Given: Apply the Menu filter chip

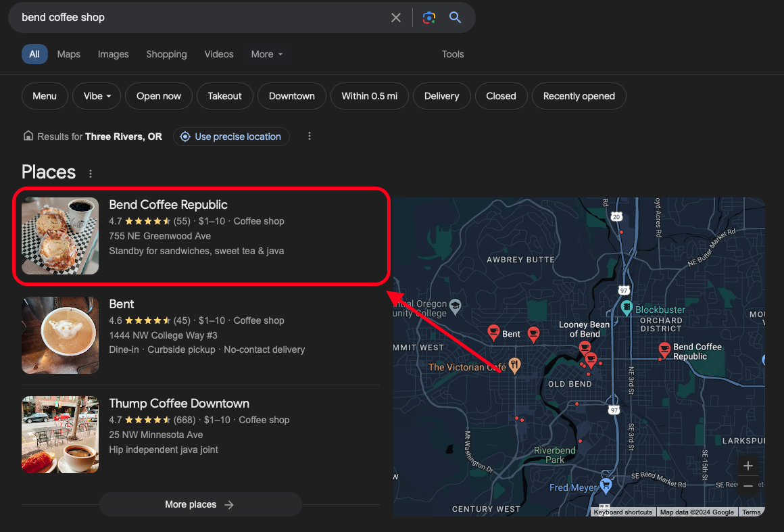Looking at the screenshot, I should [x=45, y=96].
